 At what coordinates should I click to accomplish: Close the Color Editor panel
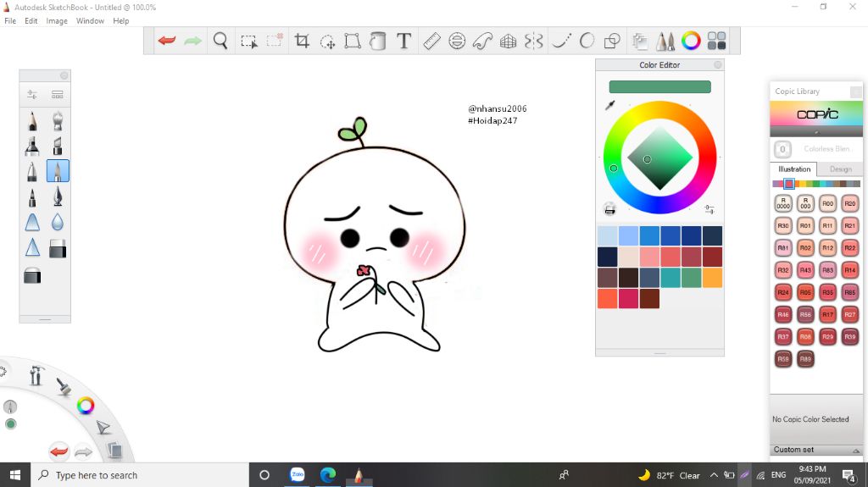pyautogui.click(x=717, y=64)
